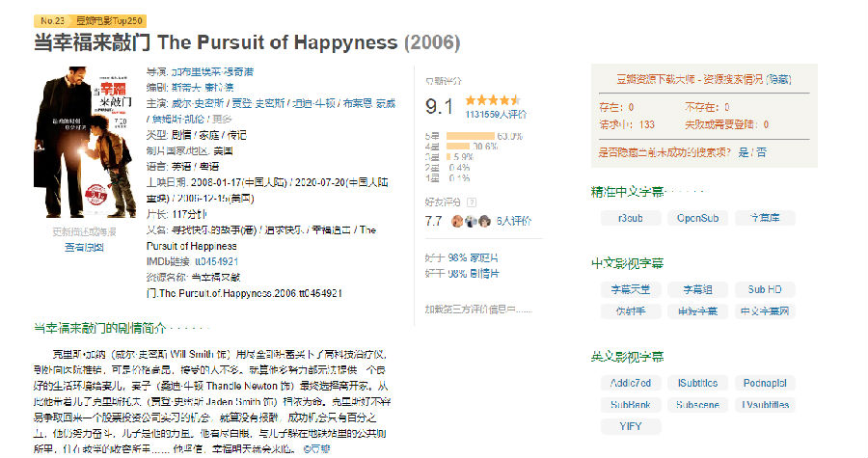Click the 4星 rating bar
Screen dimensions: 868x458
click(458, 147)
